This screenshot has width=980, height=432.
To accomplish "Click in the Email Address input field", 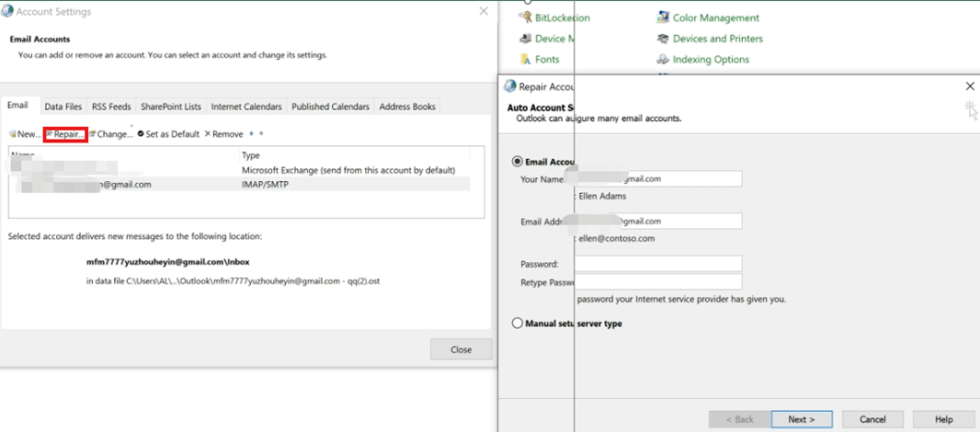I will (657, 222).
